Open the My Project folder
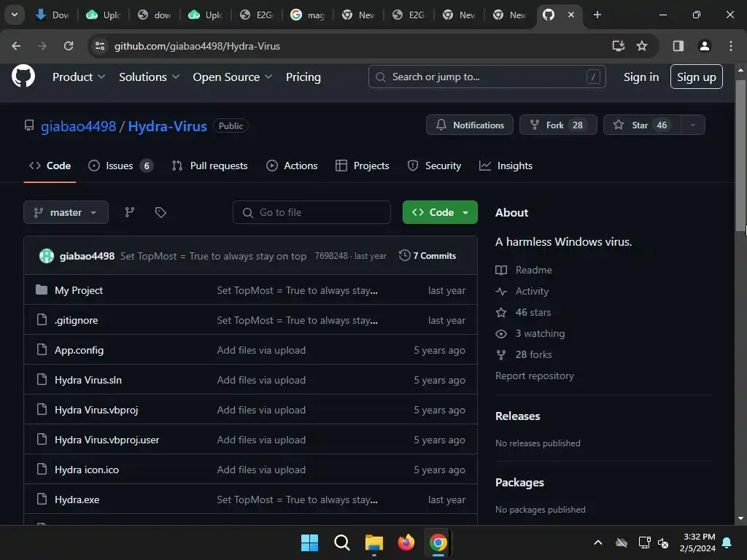Screen dimensions: 747x560 point(79,290)
